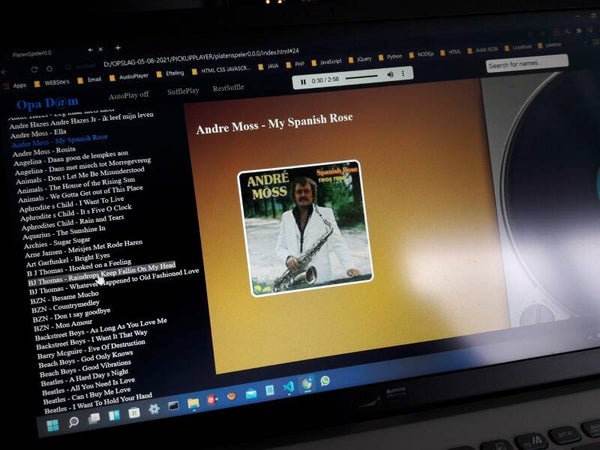Play BZN - Mon Amour
This screenshot has height=450, width=600.
pos(63,325)
